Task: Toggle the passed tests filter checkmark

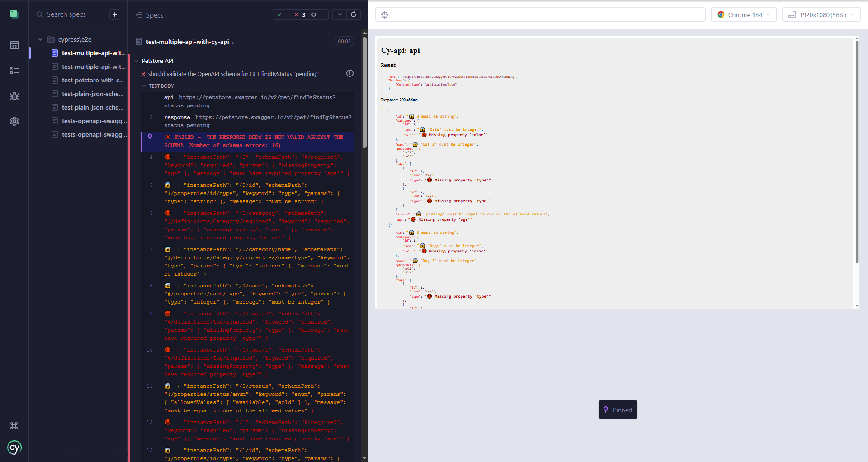Action: [280, 14]
